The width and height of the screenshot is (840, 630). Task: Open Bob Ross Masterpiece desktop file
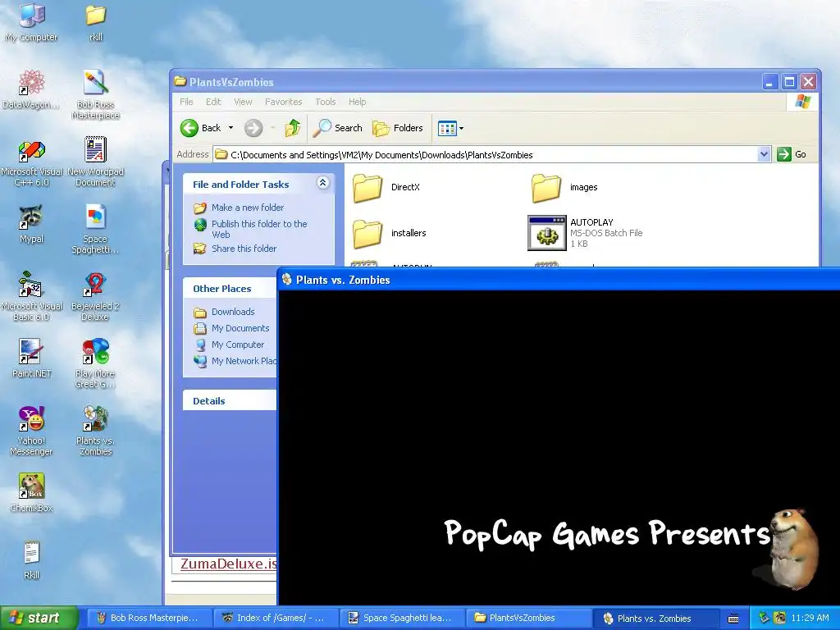pyautogui.click(x=96, y=94)
